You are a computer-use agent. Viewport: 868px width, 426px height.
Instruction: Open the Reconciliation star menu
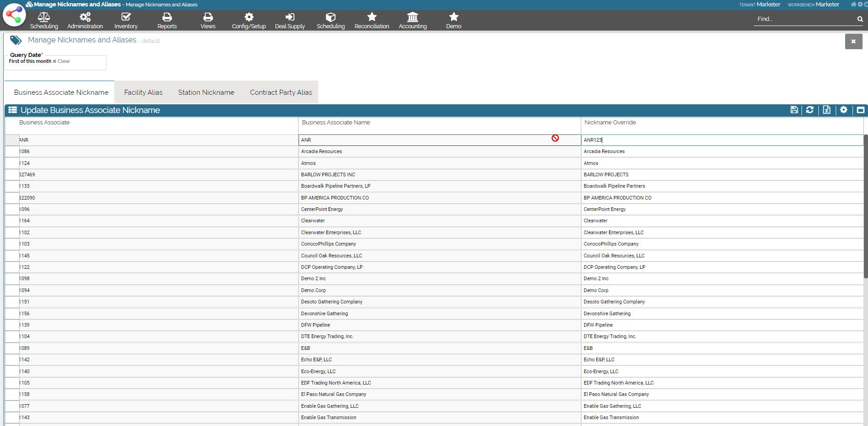371,21
